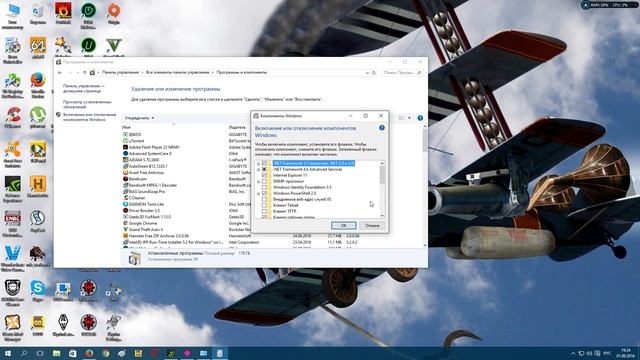
Task: Open the address bar history dropdown
Action: coord(367,73)
